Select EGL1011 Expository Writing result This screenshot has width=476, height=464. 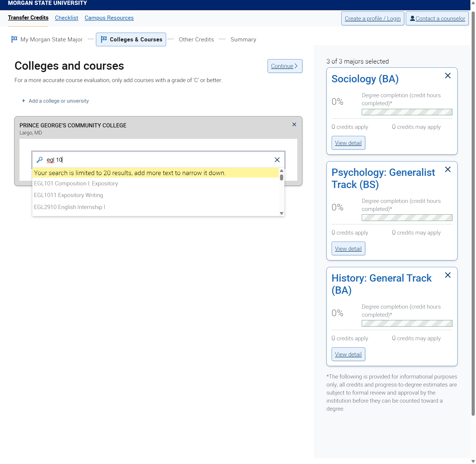155,195
